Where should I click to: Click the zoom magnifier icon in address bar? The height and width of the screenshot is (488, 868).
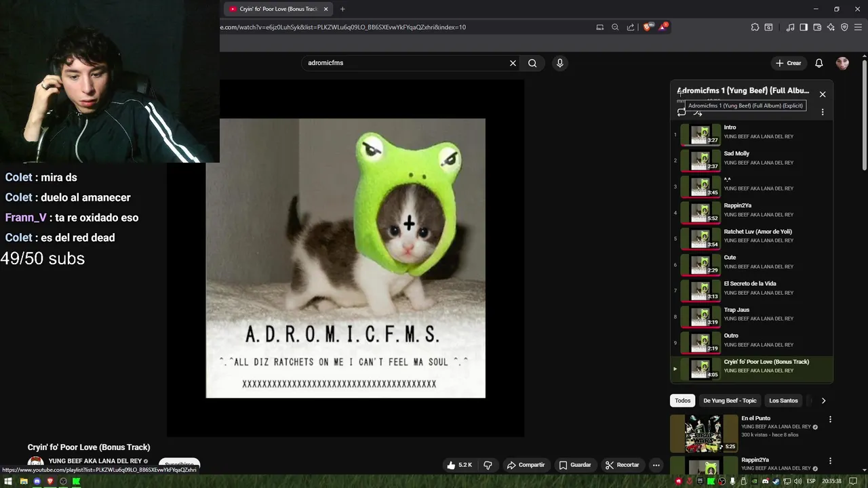(615, 27)
